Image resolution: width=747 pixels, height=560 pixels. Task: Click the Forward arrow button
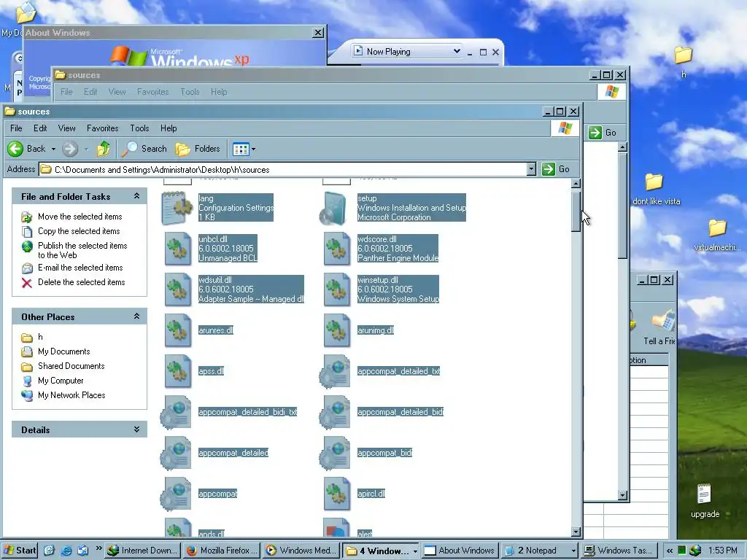pos(70,149)
